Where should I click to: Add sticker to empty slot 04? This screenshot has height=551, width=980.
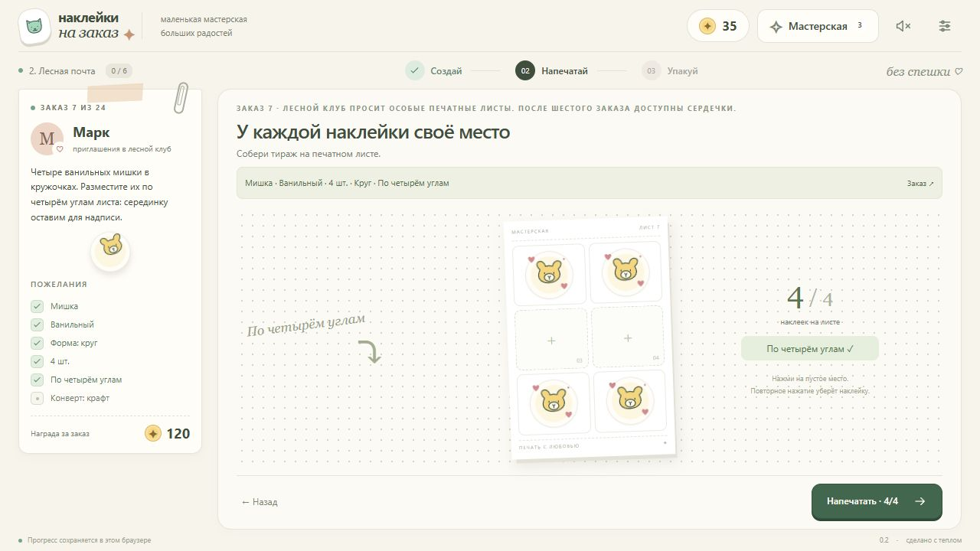[x=628, y=337]
